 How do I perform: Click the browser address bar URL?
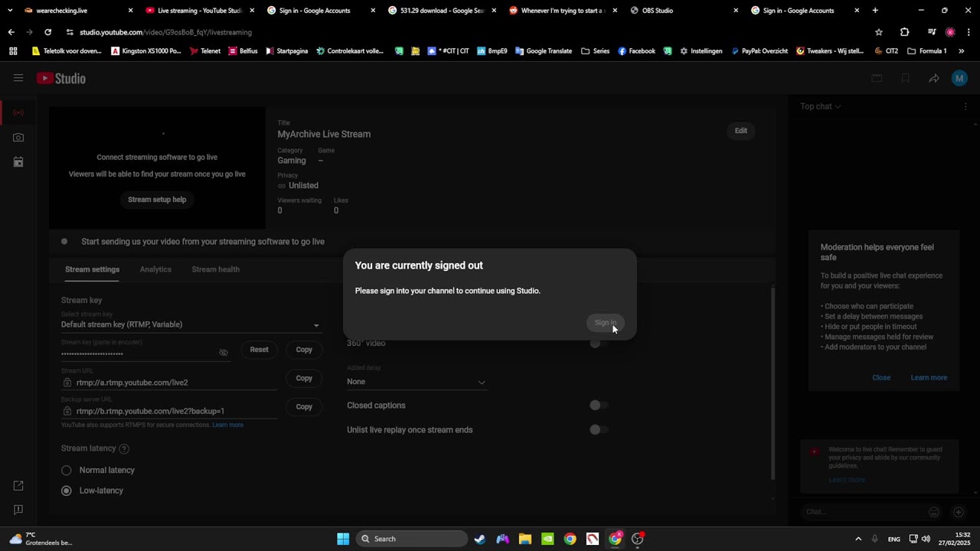pyautogui.click(x=165, y=32)
